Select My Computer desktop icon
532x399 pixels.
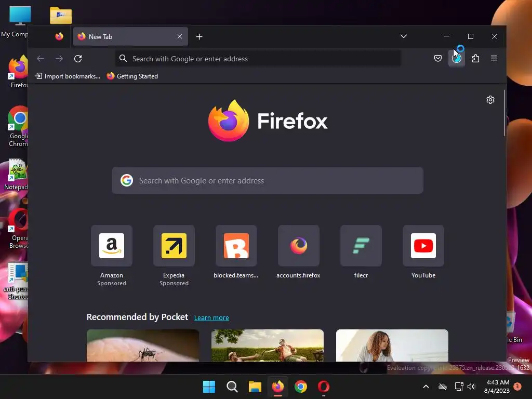(15, 21)
